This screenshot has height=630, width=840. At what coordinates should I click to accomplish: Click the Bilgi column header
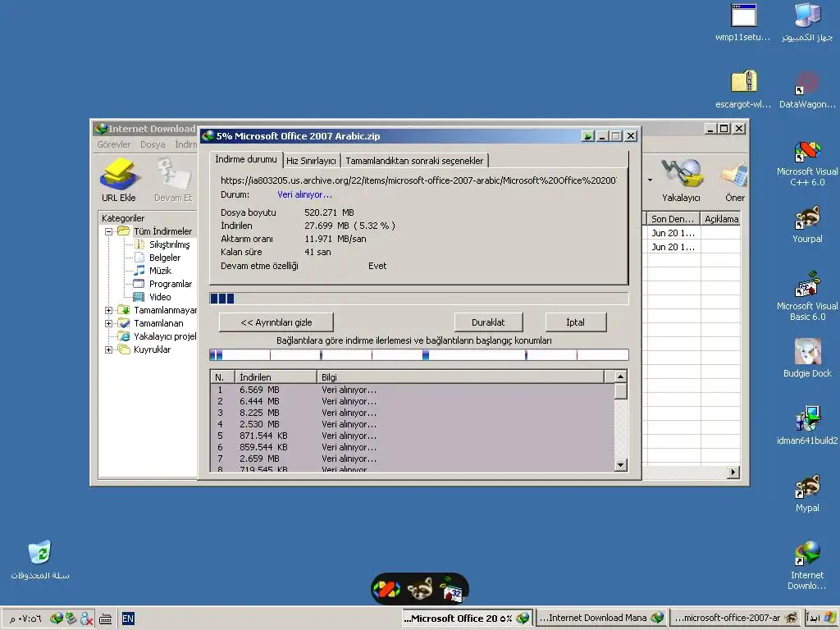point(461,377)
